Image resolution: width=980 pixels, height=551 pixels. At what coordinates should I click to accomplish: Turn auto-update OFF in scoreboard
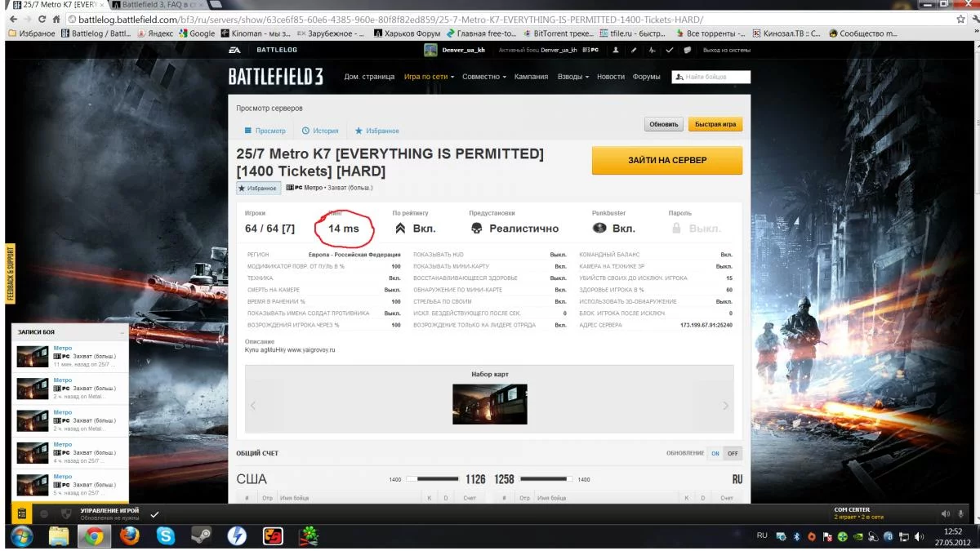click(733, 453)
